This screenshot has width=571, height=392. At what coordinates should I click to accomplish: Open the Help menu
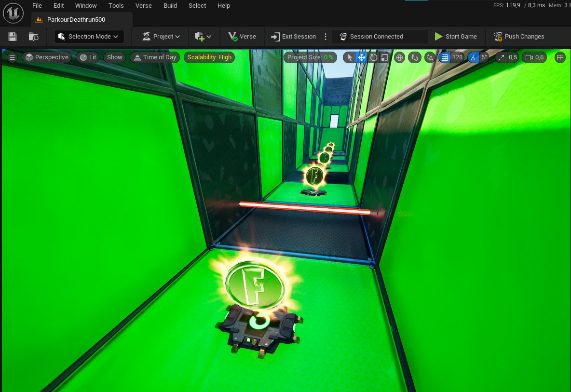pos(224,5)
